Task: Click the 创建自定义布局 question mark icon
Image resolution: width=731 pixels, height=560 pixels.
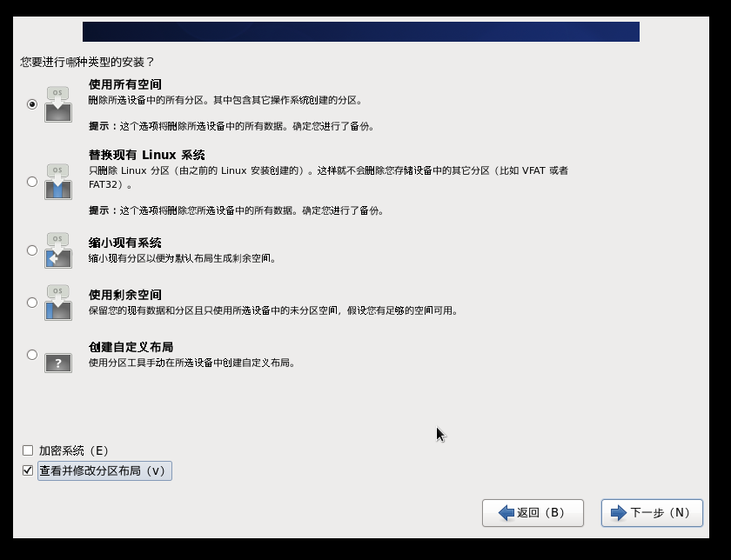Action: 58,363
